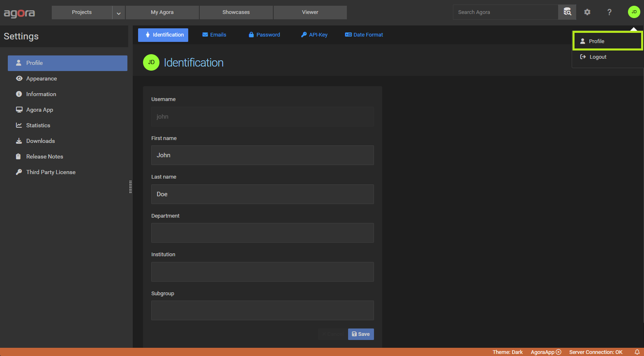Go to the API-Key tab
This screenshot has height=356, width=644.
point(314,35)
